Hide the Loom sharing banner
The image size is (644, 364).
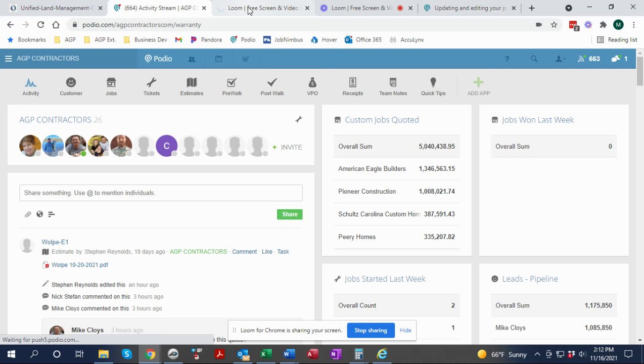[405, 330]
